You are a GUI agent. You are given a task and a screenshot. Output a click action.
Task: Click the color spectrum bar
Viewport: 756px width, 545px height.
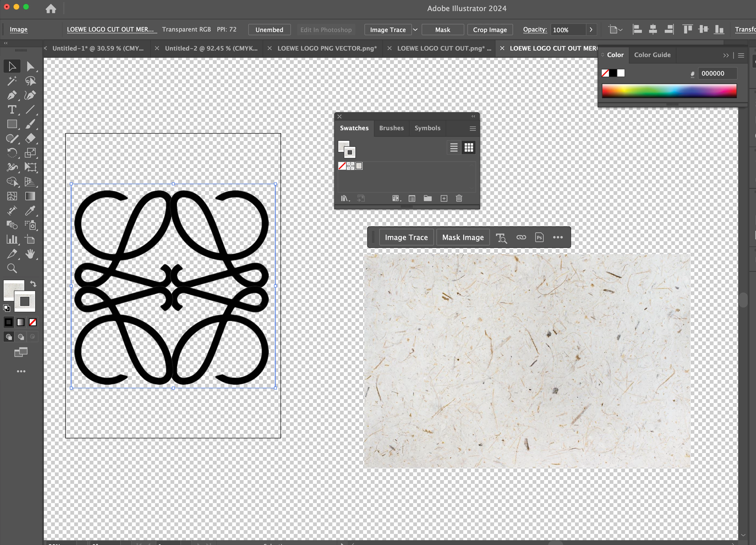[x=669, y=91]
